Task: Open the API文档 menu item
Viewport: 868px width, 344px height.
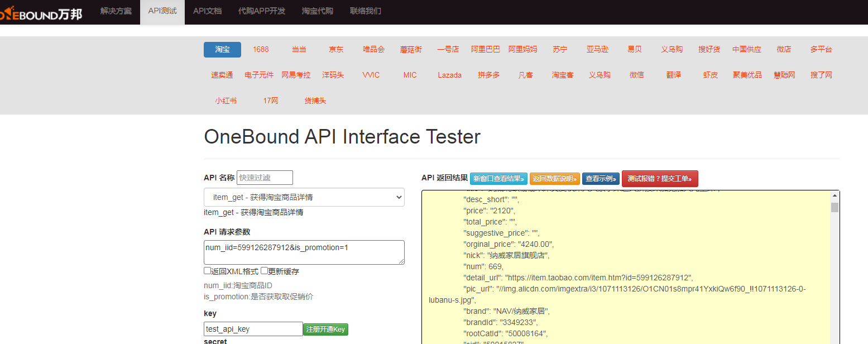Action: tap(207, 11)
